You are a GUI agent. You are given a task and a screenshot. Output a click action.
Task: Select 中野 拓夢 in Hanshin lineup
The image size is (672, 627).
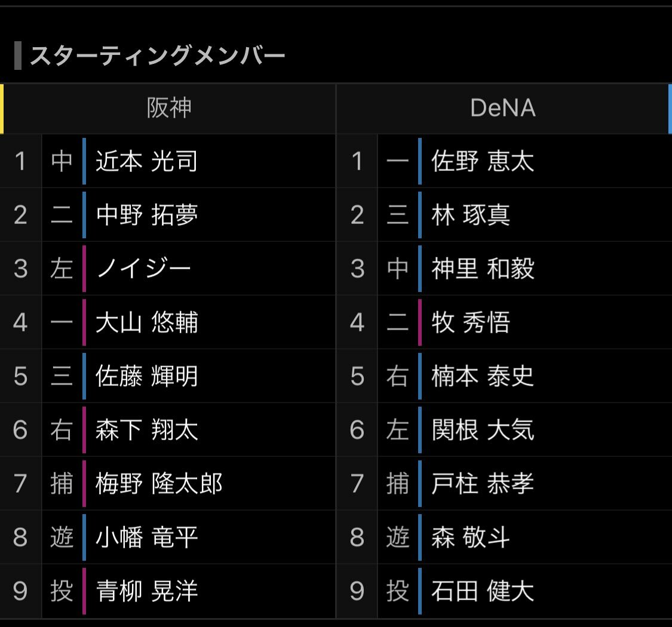146,215
